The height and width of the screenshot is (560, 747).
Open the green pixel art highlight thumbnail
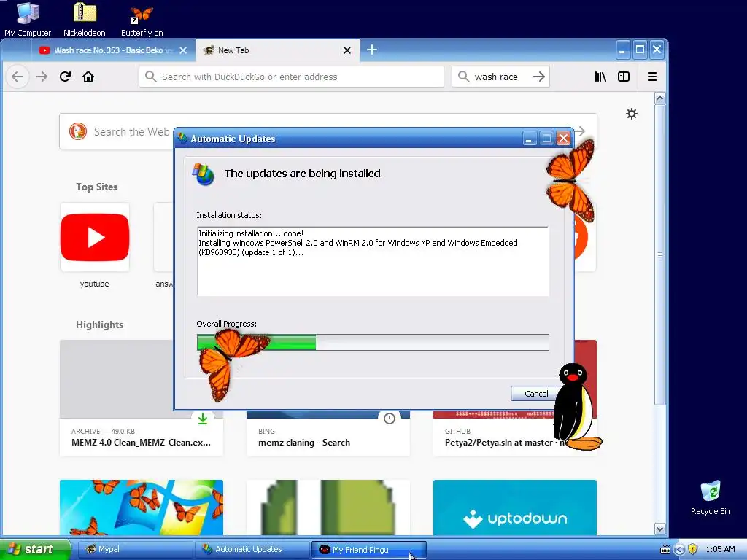[328, 507]
